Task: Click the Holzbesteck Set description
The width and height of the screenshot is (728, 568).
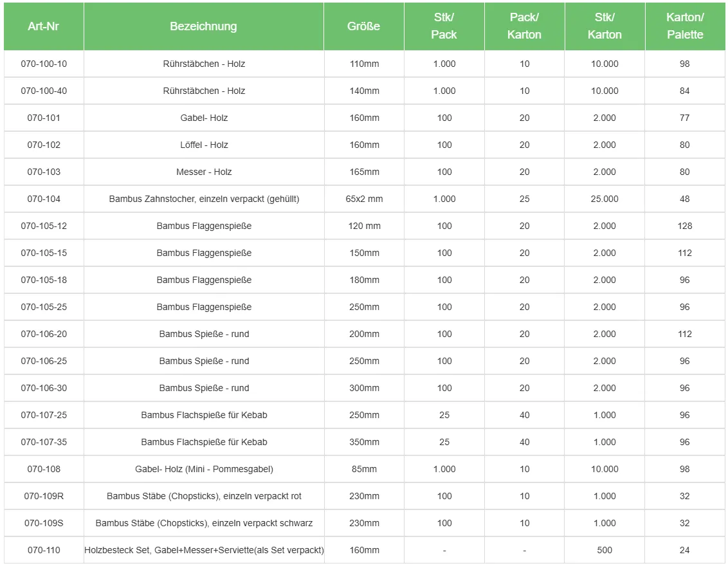Action: coord(204,550)
